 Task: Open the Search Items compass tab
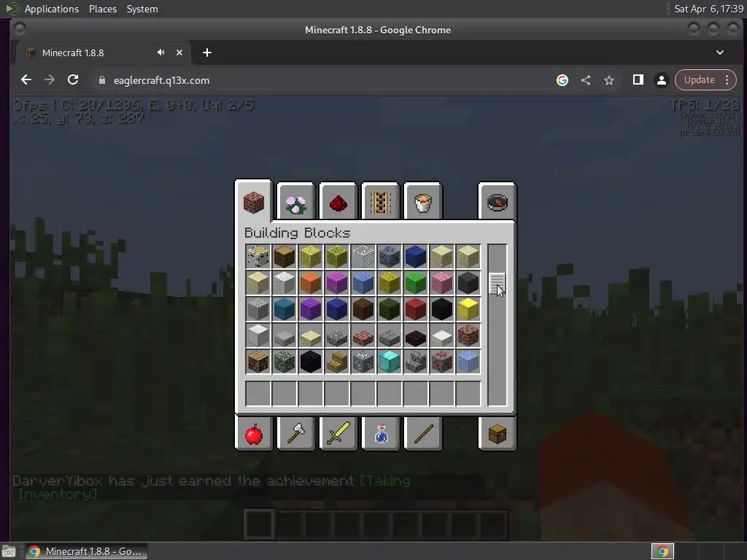click(x=497, y=202)
